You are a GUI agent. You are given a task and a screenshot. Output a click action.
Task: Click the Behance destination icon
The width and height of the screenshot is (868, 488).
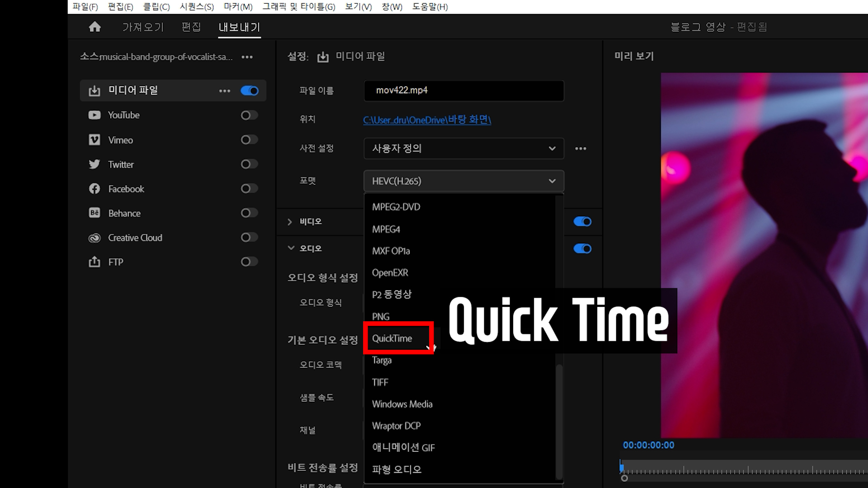94,213
